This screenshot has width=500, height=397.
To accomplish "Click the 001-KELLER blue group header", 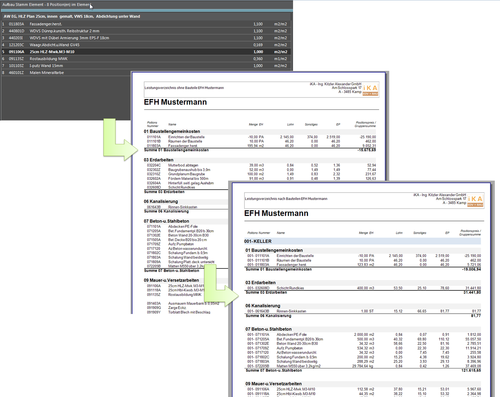I will pos(362,241).
